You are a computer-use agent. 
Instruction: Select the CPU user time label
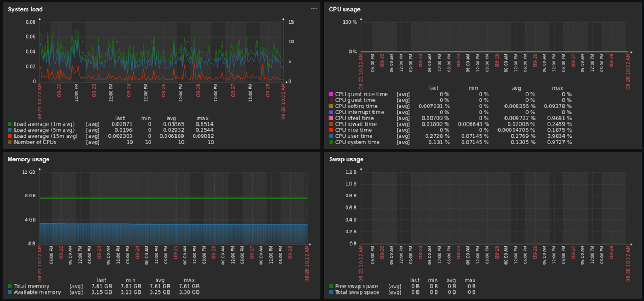tap(353, 136)
